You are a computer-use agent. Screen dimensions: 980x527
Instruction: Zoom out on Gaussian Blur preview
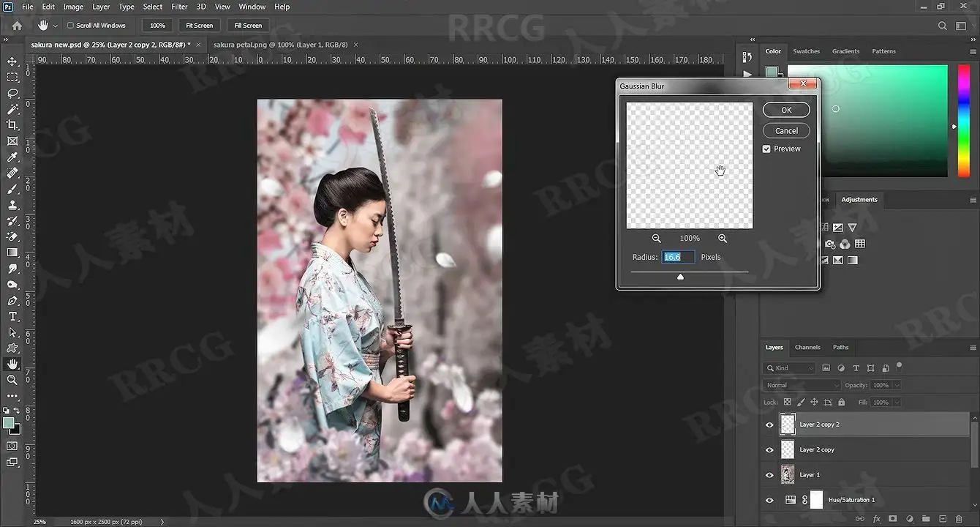pos(657,239)
